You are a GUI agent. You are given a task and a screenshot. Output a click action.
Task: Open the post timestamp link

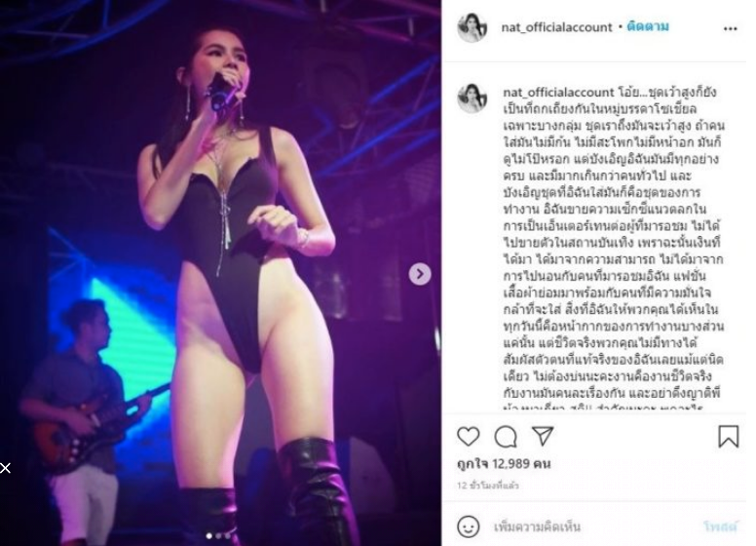click(487, 486)
